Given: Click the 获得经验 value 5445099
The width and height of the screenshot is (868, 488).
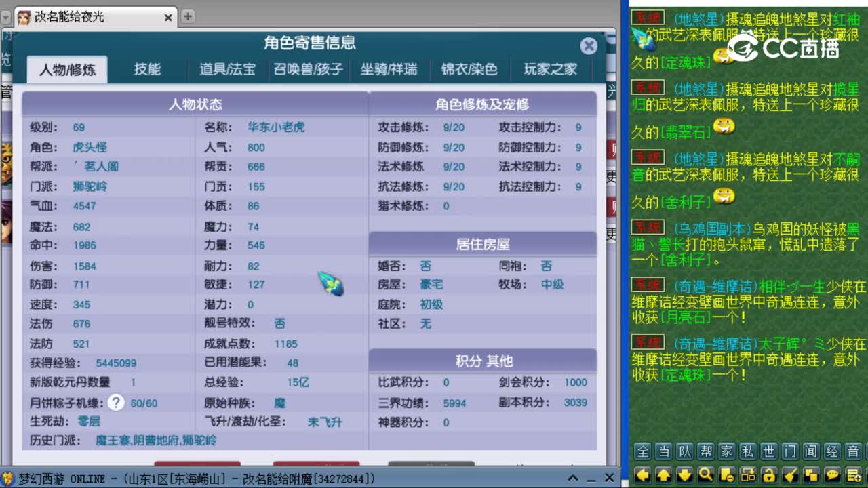Looking at the screenshot, I should (116, 363).
